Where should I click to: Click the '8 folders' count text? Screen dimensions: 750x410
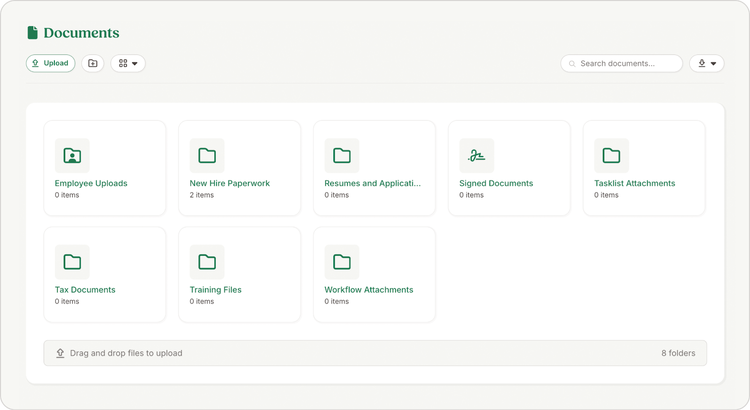pos(678,353)
